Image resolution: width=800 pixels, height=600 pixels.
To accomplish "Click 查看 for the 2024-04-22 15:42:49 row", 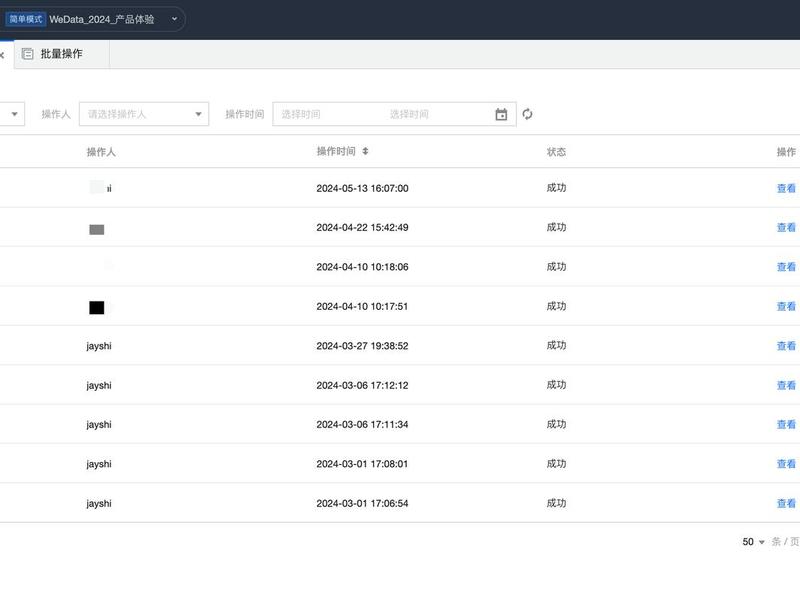I will coord(786,228).
